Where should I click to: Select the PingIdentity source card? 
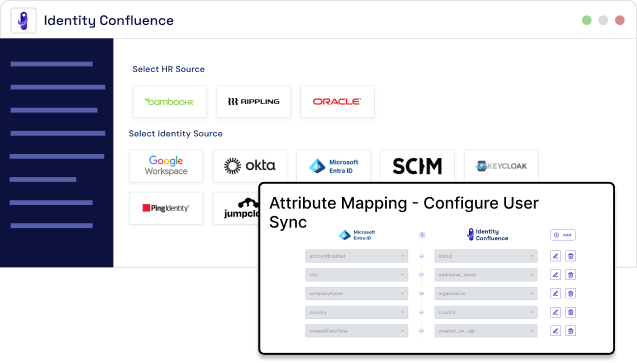pyautogui.click(x=166, y=208)
